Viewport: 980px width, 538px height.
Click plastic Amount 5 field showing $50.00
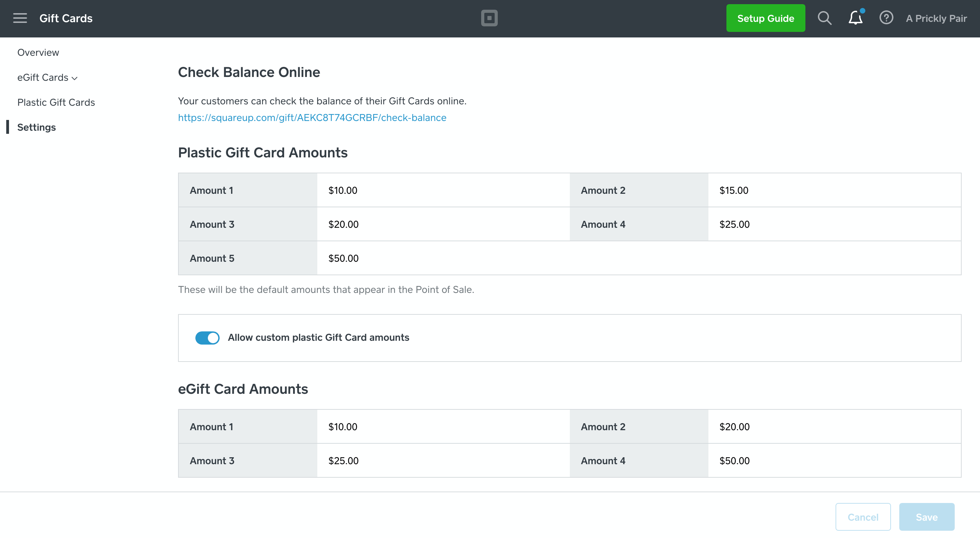[x=442, y=258]
